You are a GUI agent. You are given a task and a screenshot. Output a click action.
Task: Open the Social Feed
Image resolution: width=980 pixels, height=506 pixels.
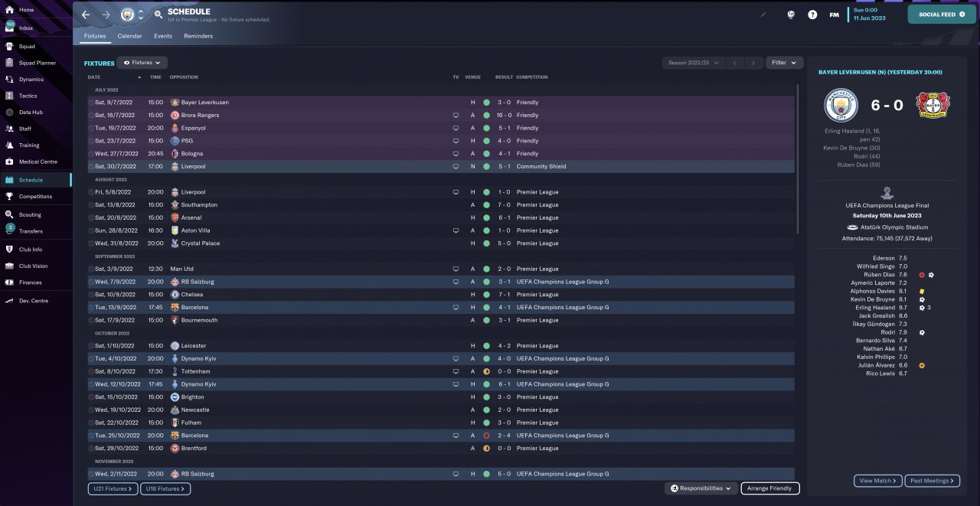pyautogui.click(x=941, y=14)
